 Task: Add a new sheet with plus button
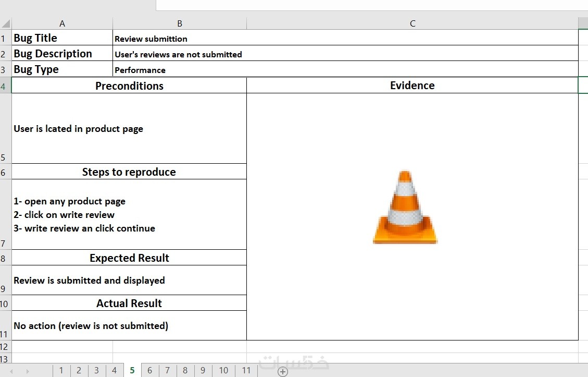283,371
